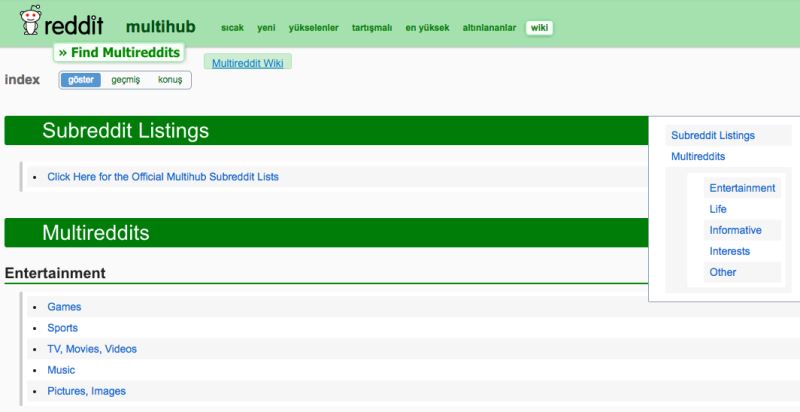Select the wiki tab
The width and height of the screenshot is (800, 412).
(x=540, y=28)
